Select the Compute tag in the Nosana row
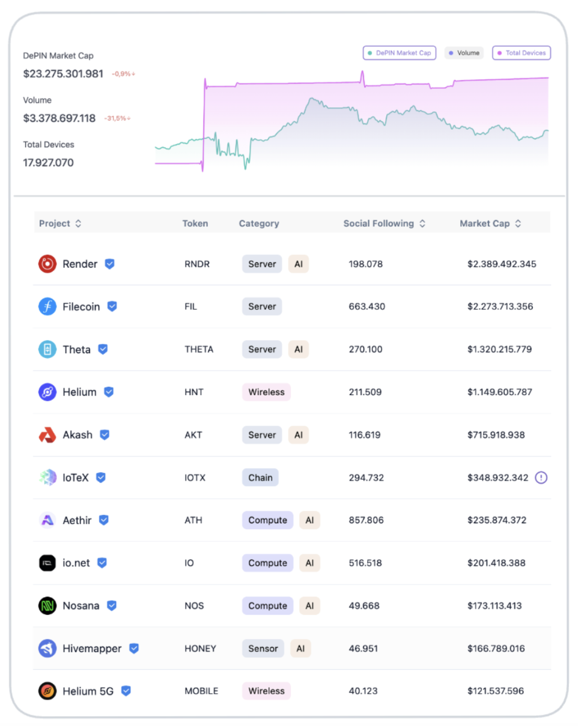This screenshot has height=728, width=578. pyautogui.click(x=267, y=605)
